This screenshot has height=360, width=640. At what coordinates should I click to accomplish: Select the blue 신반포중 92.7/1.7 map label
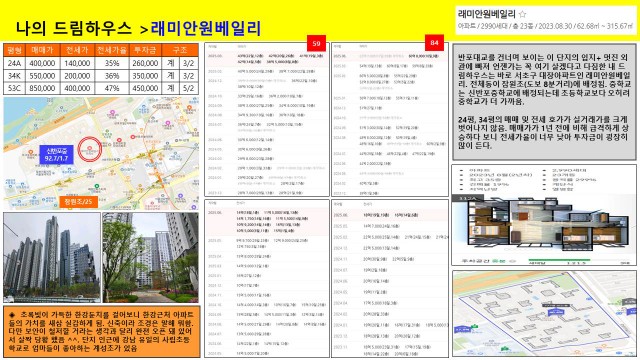coord(56,154)
